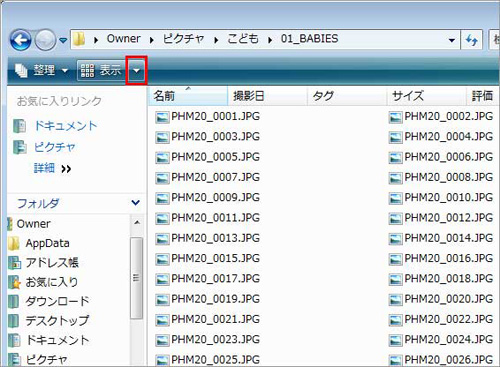Collapse the フォルダ folders pane
Screen dimensions: 500x367
point(135,203)
